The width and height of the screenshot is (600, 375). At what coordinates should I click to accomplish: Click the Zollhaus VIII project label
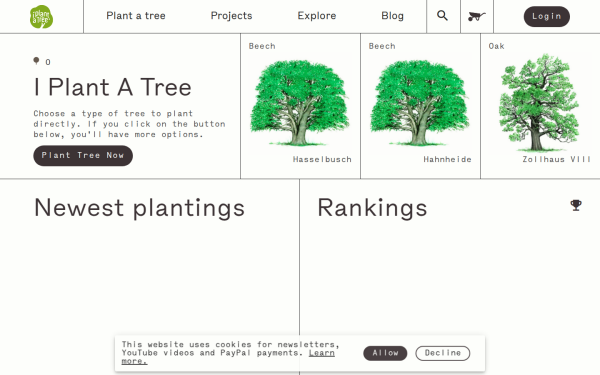557,159
